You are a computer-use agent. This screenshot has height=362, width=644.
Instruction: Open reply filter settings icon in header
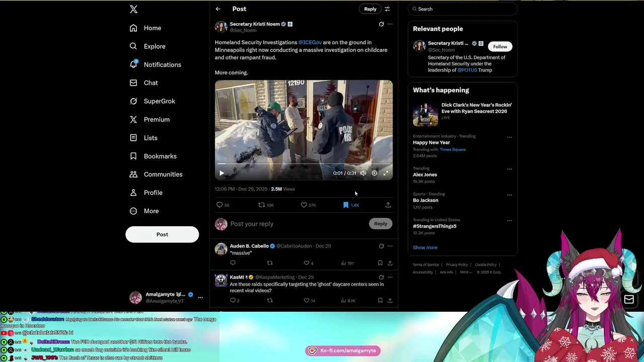[x=387, y=9]
